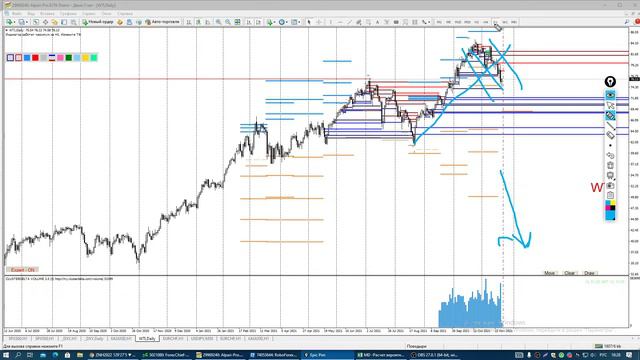Expand the New Chart dropdown arrow
Viewport: 640px width, 360px height.
point(14,22)
